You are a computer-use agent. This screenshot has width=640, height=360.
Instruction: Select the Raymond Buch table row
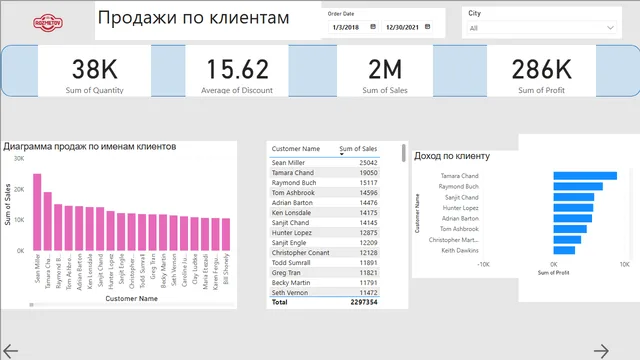324,182
